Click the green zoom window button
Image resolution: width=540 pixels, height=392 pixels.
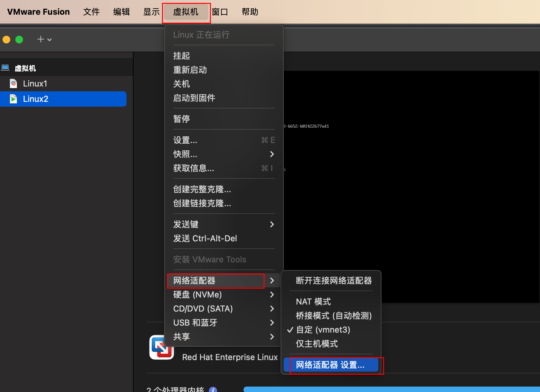19,40
